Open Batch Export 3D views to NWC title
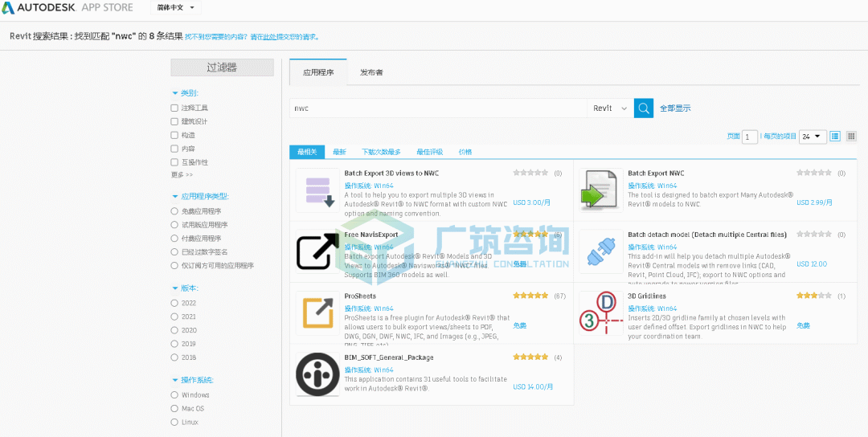The height and width of the screenshot is (437, 868). 391,174
